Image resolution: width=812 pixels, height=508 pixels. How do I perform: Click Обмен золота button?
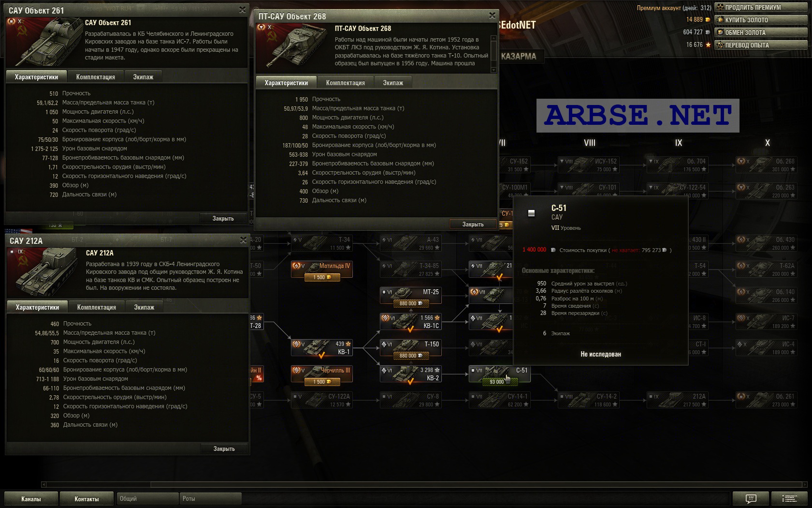[x=761, y=32]
